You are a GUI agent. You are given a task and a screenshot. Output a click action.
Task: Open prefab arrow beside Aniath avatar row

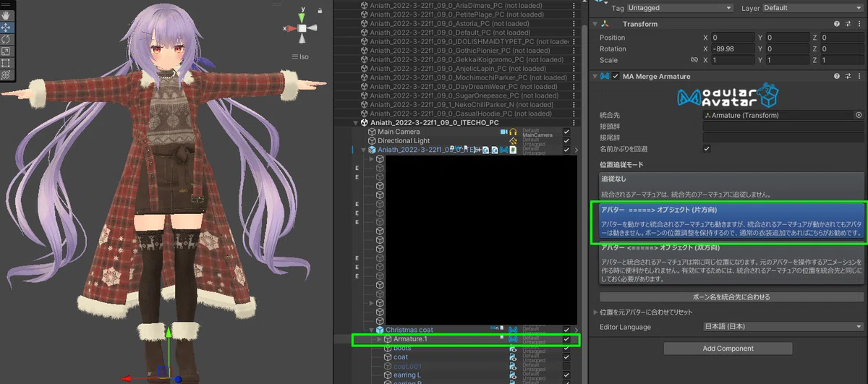coord(576,150)
